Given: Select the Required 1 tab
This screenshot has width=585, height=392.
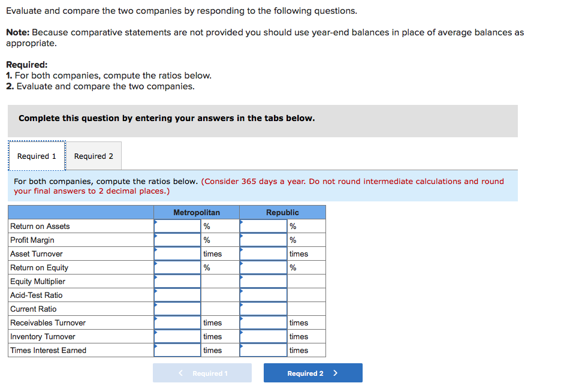Looking at the screenshot, I should [x=37, y=155].
